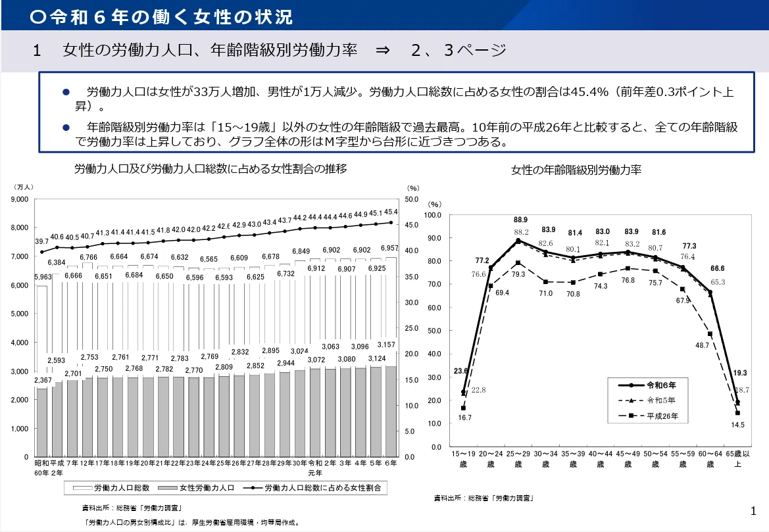The height and width of the screenshot is (532, 769).
Task: Click the '100.0' axis tick of the line chart
Action: 433,215
